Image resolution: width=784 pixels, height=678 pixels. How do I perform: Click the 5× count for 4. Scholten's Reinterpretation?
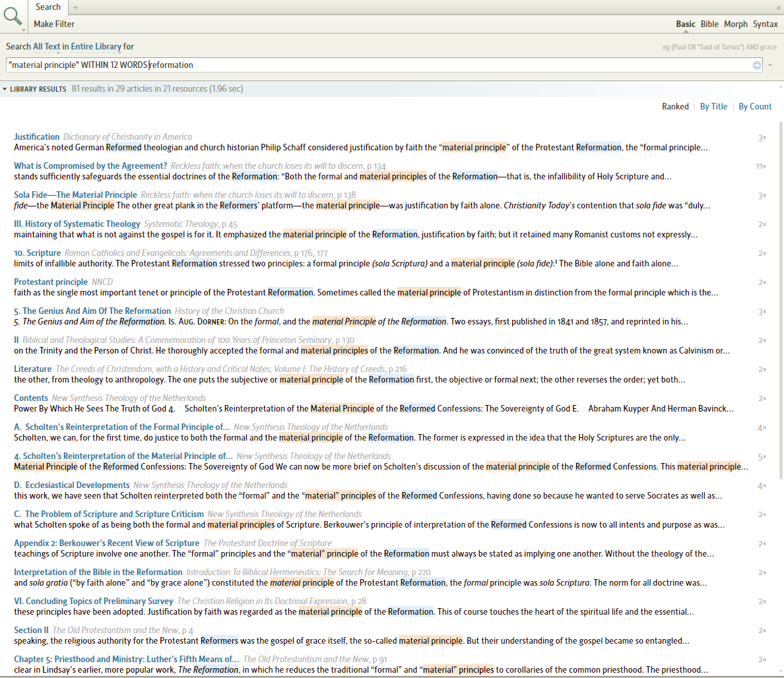pos(762,456)
